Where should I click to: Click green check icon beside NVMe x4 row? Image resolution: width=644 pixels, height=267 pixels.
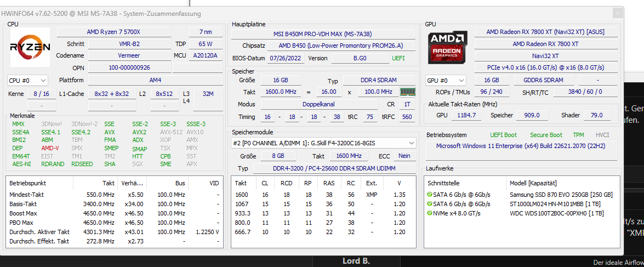[430, 213]
